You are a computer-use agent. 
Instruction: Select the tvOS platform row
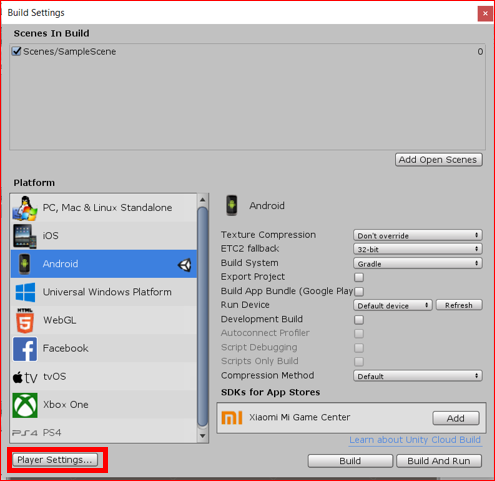[104, 377]
